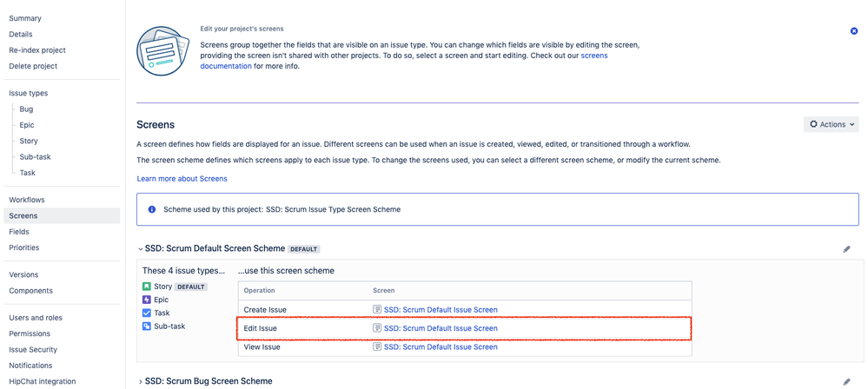
Task: Open HipChat integration in the sidebar
Action: pos(42,382)
